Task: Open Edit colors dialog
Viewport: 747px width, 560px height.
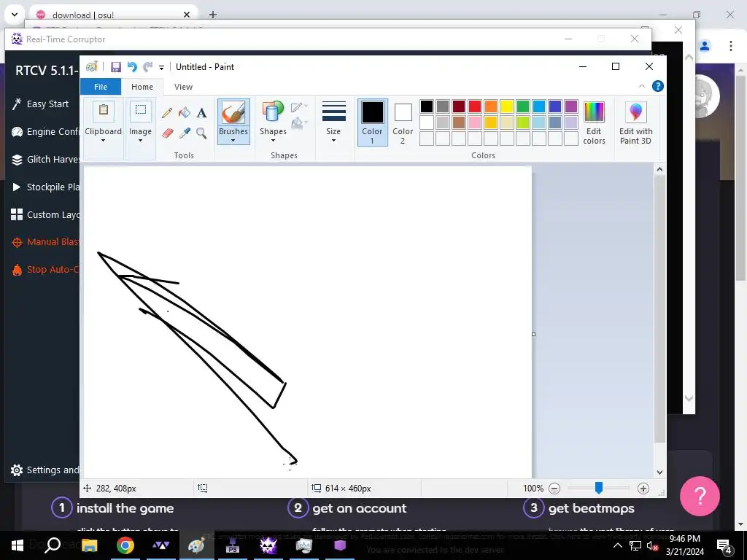Action: [594, 122]
